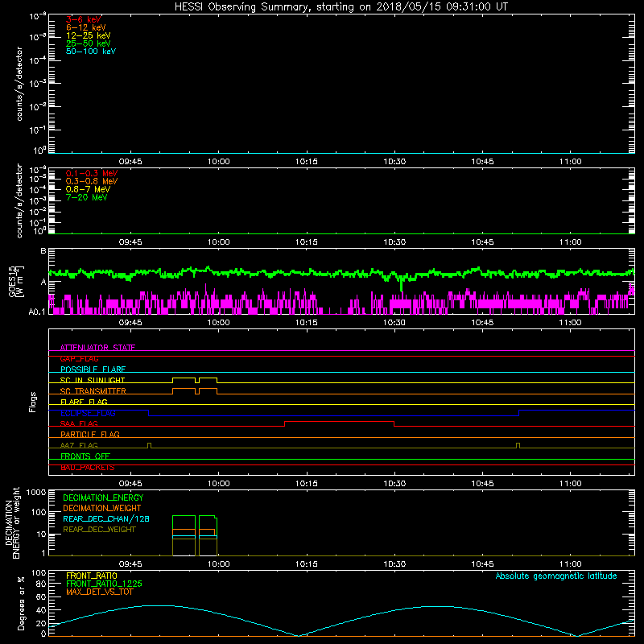Select the 6-12 keV legend label

86,27
